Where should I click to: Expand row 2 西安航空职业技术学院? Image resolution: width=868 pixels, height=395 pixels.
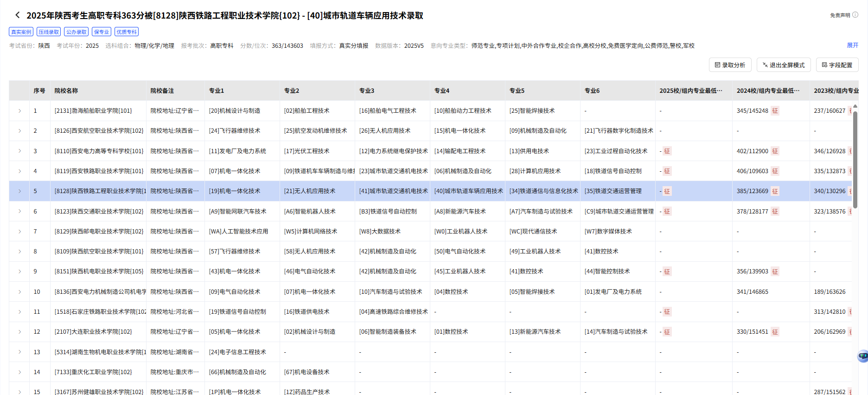pyautogui.click(x=19, y=131)
